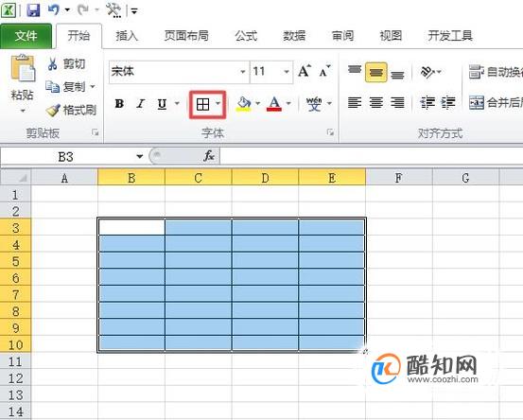Viewport: 523px width, 420px height.
Task: Click the Undo arrow icon
Action: coord(53,9)
